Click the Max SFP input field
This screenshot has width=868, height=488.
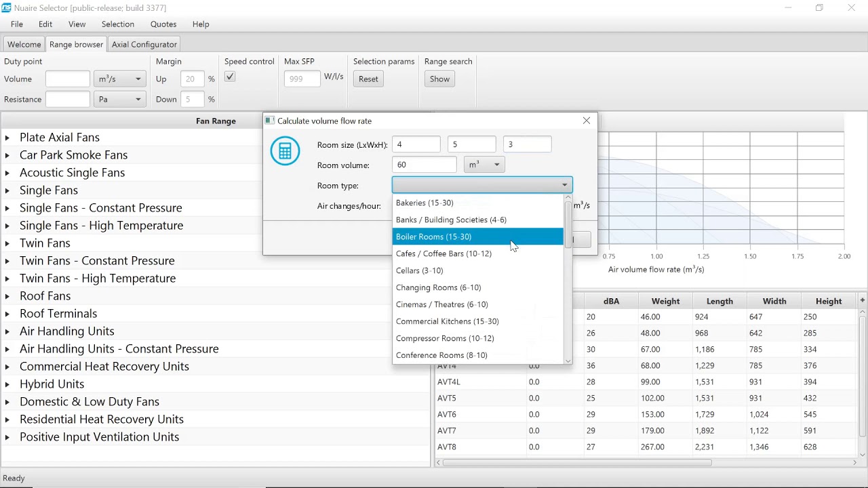tap(302, 79)
